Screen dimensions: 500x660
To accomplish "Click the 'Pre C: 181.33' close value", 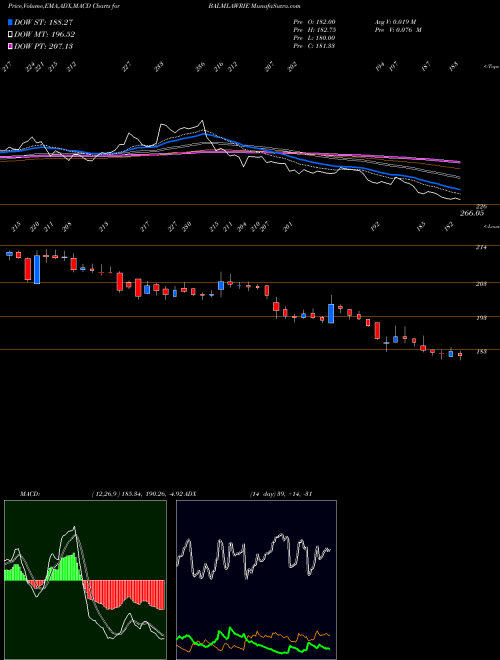I will pyautogui.click(x=314, y=46).
